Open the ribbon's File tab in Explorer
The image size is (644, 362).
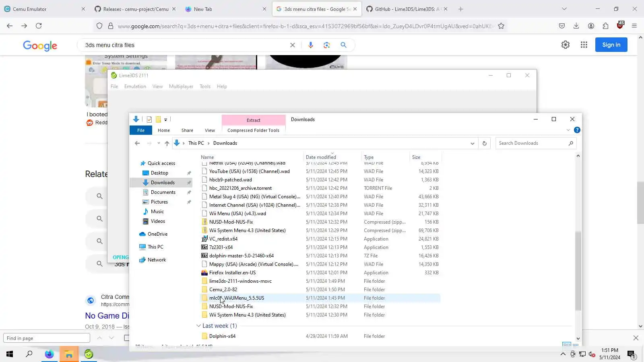point(141,130)
